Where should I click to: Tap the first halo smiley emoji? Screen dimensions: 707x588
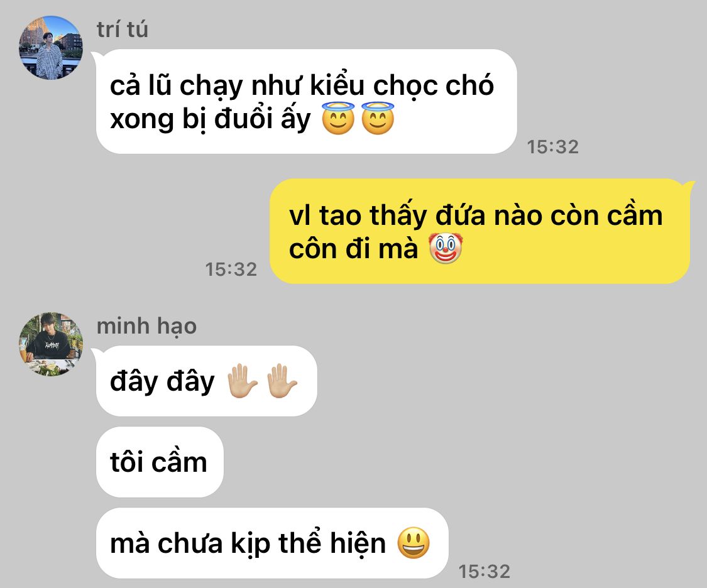[x=338, y=118]
